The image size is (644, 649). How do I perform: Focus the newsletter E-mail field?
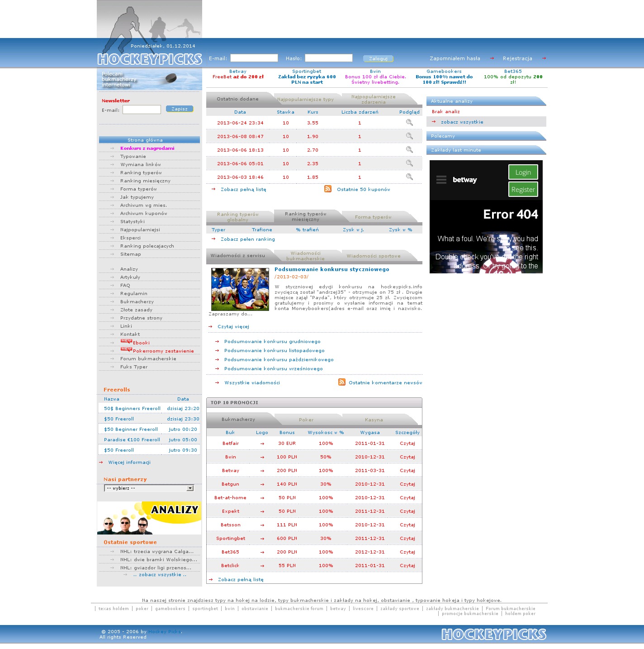coord(142,110)
